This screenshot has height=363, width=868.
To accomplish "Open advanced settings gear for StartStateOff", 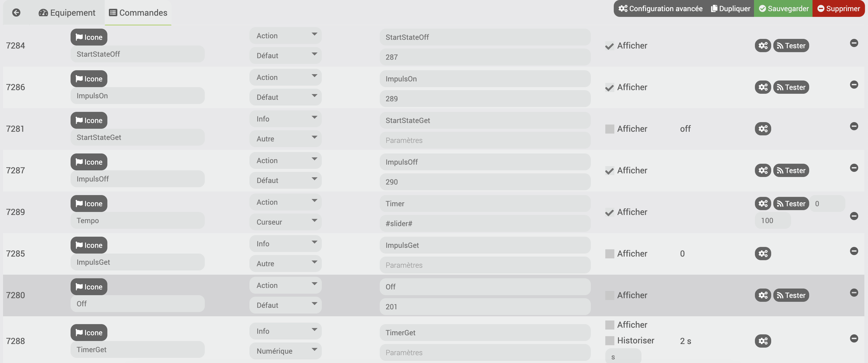I will (x=762, y=46).
